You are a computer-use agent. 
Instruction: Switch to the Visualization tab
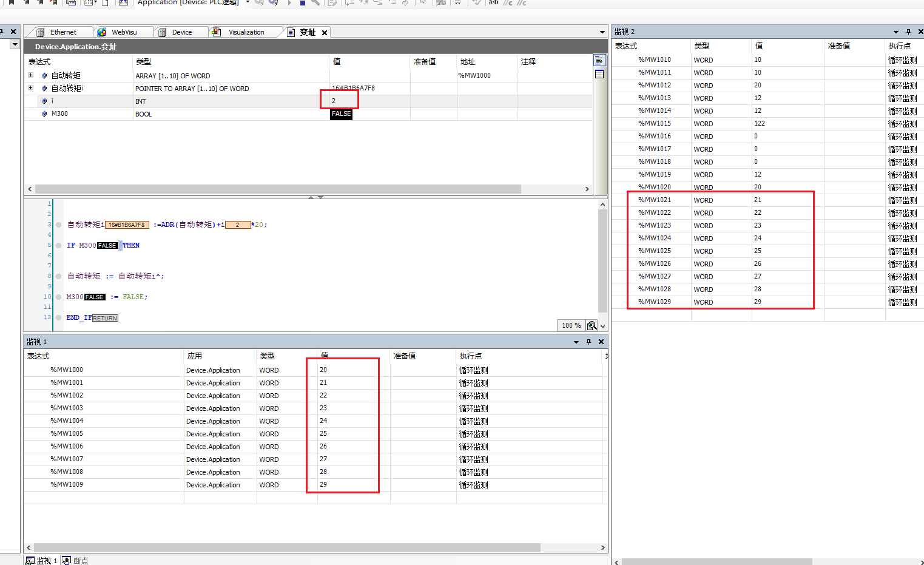pyautogui.click(x=246, y=32)
